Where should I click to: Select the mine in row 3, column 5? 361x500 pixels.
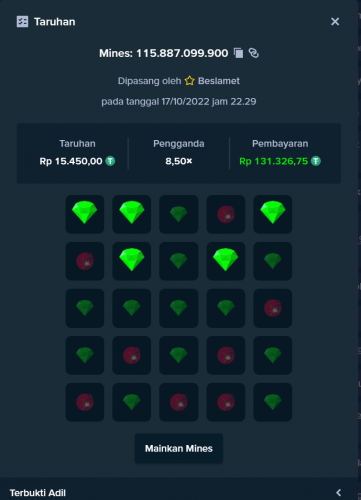point(273,308)
